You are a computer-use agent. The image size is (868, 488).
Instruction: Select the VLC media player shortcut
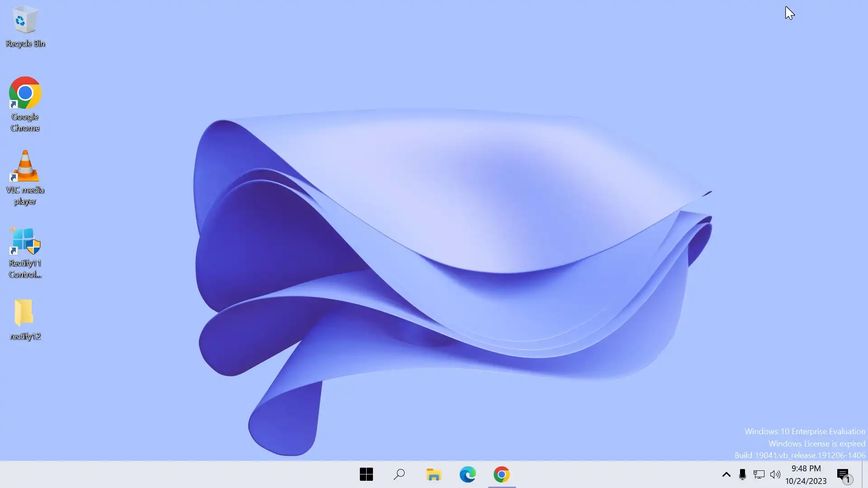[x=25, y=166]
